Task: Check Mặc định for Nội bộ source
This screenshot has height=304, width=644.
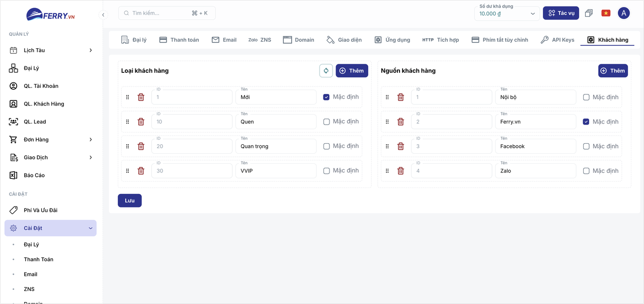Action: (586, 97)
